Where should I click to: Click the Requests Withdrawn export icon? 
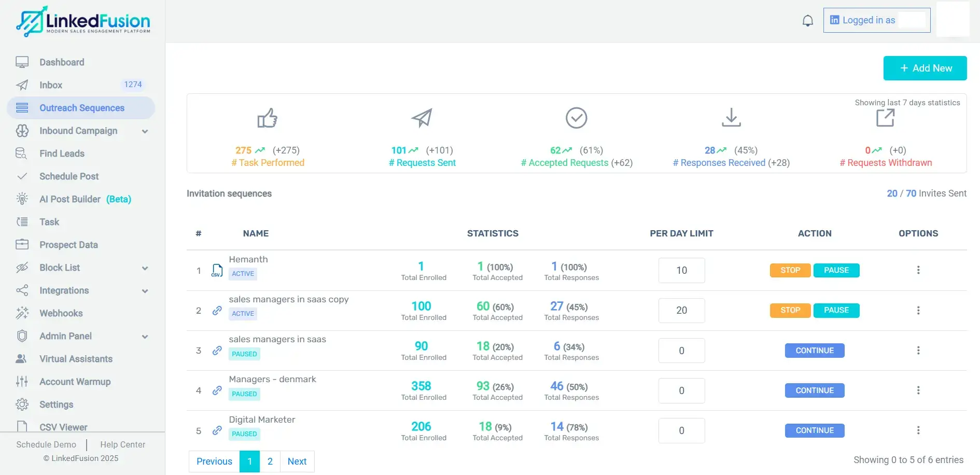(x=886, y=118)
